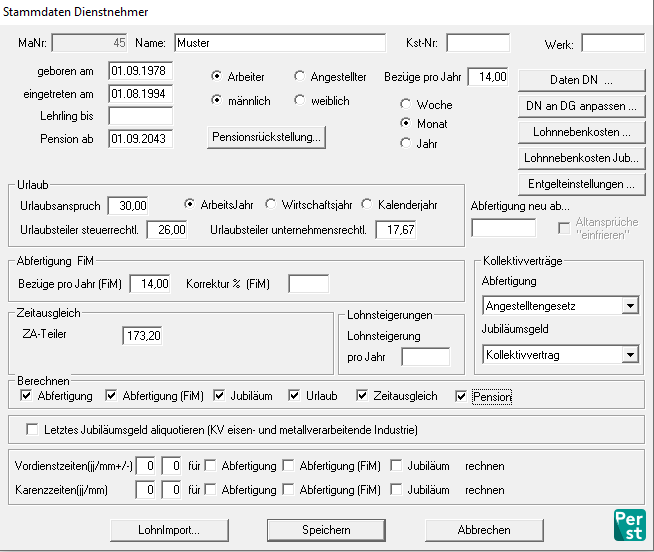Click the geboren am date field
The height and width of the screenshot is (552, 654).
(x=141, y=71)
